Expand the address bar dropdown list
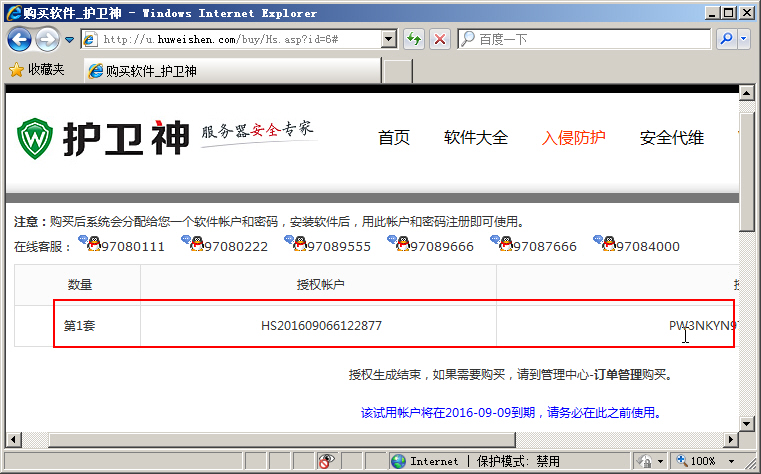761x474 pixels. [x=389, y=39]
